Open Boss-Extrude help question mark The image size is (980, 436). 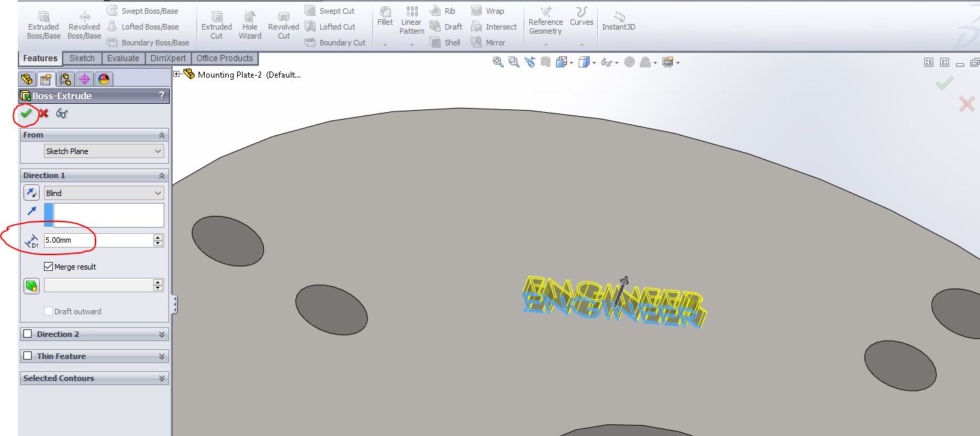point(162,96)
